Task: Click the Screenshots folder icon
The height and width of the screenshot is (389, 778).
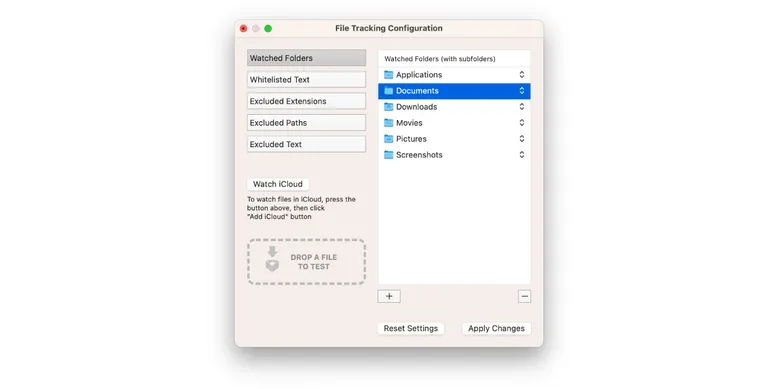Action: pyautogui.click(x=389, y=155)
